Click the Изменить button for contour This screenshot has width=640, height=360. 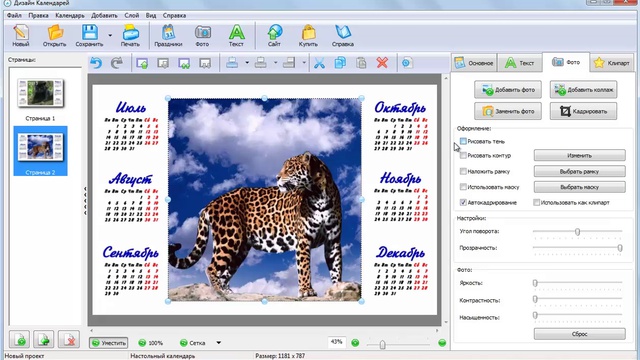point(580,156)
